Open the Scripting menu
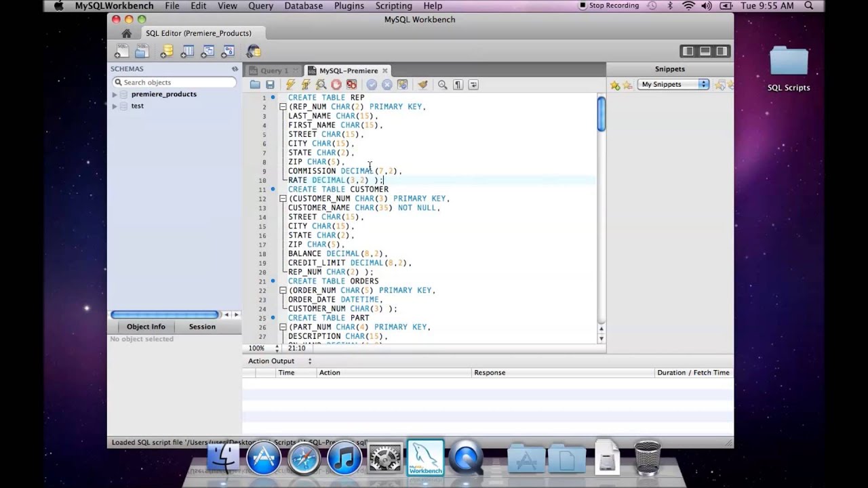This screenshot has width=868, height=488. pos(393,6)
